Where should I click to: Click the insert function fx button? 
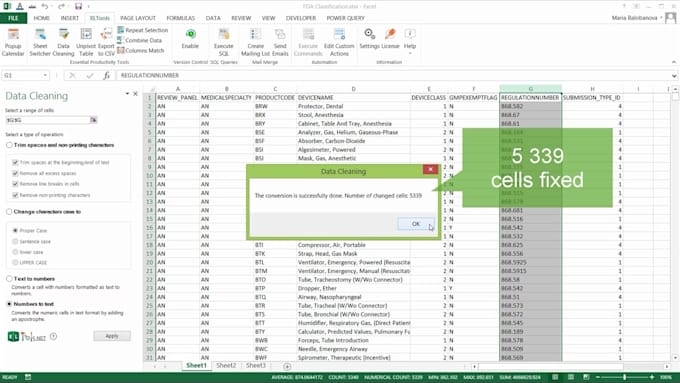click(x=107, y=75)
